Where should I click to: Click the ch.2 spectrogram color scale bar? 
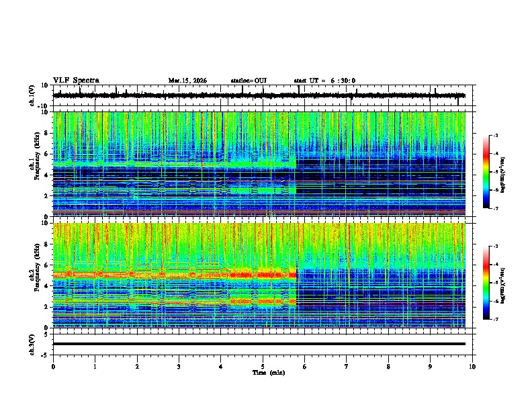[x=486, y=283]
